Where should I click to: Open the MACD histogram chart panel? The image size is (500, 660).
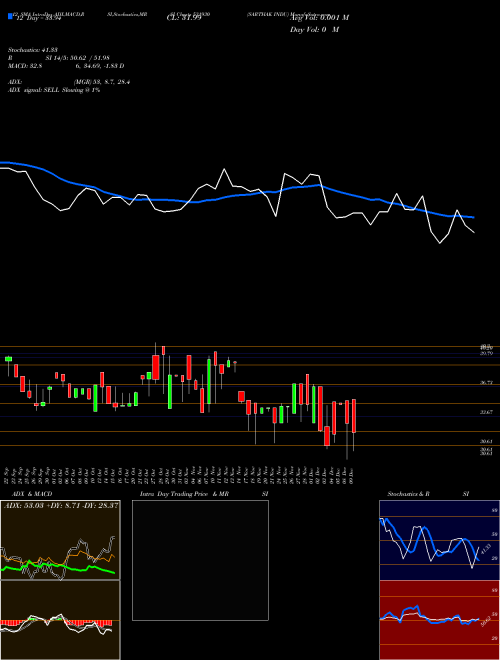pyautogui.click(x=60, y=620)
